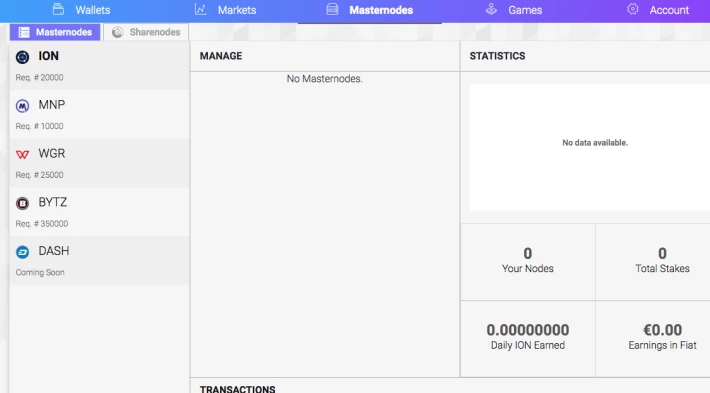Select BYTZ in the coin list
This screenshot has width=710, height=393.
[99, 212]
